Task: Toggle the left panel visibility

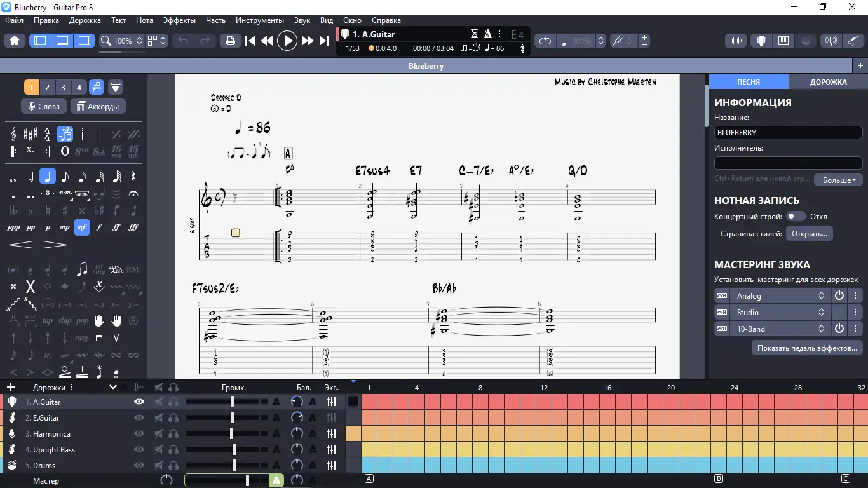Action: point(41,41)
